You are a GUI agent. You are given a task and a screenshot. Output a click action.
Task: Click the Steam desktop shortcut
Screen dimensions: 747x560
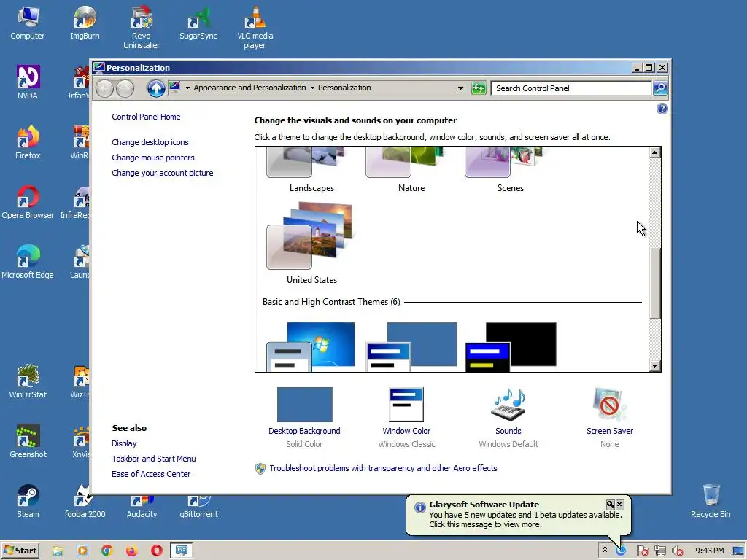pyautogui.click(x=28, y=501)
